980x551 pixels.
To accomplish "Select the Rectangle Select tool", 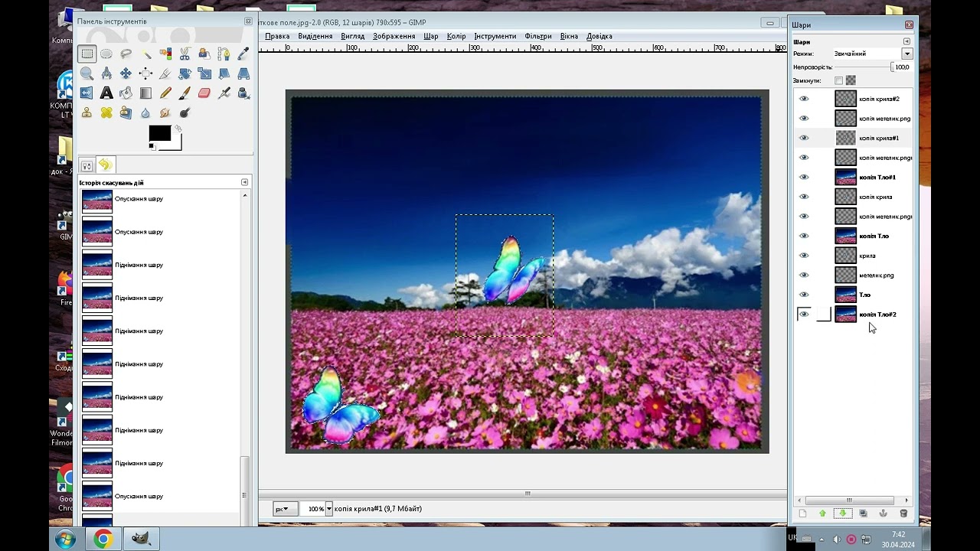I will coord(87,54).
